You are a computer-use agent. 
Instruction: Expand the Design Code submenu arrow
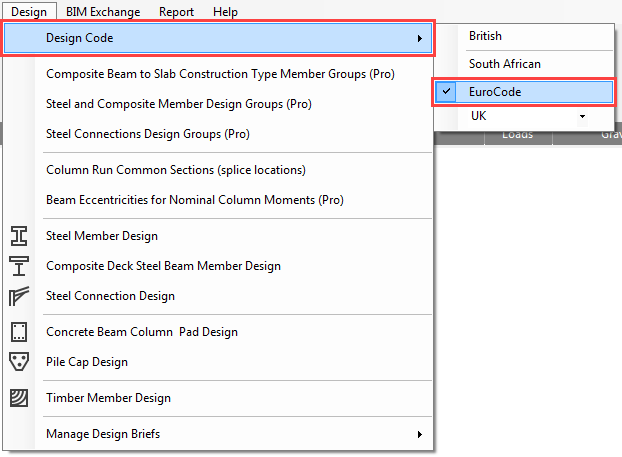(419, 39)
